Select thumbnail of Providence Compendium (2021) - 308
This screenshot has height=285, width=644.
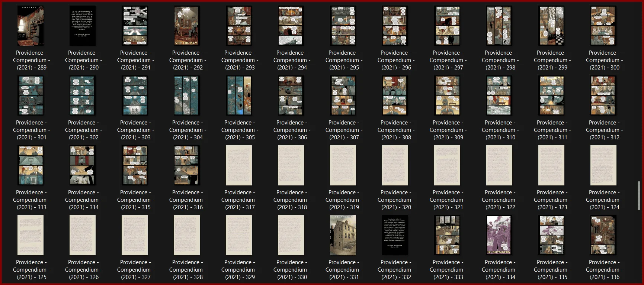pyautogui.click(x=395, y=95)
